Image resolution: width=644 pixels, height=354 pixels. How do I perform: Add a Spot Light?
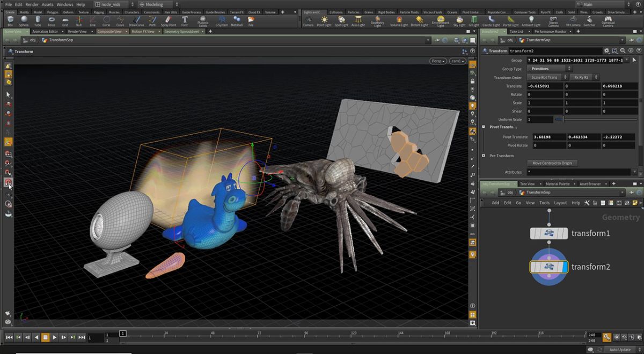[x=341, y=21]
